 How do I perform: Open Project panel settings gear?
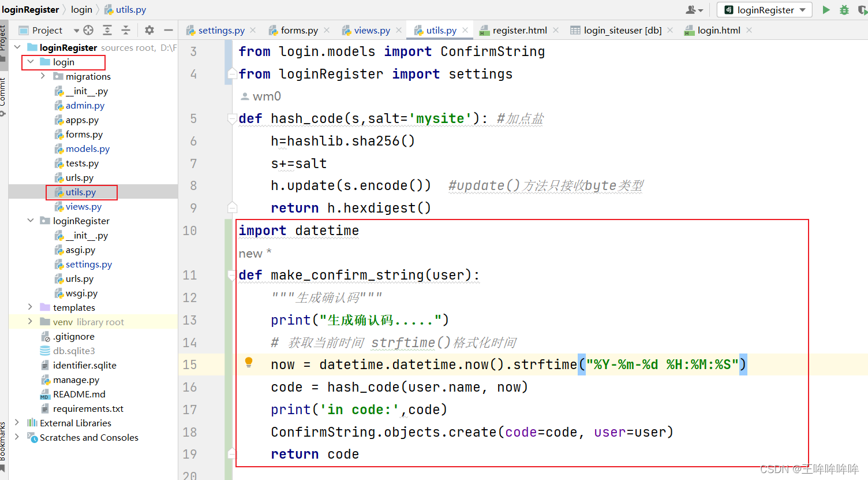[x=149, y=30]
